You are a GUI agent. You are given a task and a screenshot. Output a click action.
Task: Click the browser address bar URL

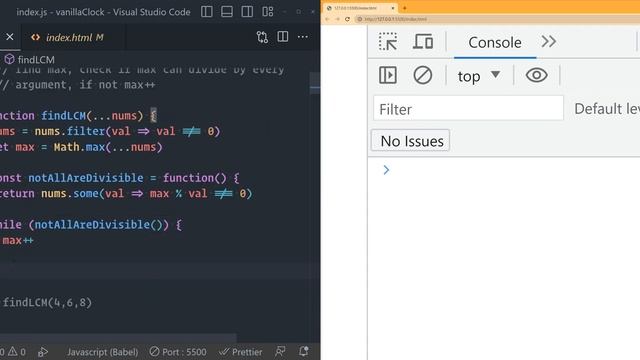pyautogui.click(x=396, y=19)
